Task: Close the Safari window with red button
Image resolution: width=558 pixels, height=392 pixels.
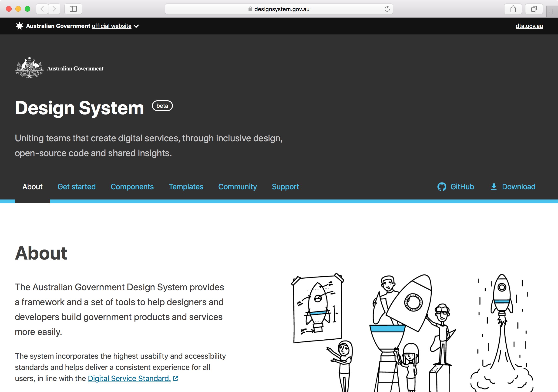Action: pyautogui.click(x=9, y=9)
